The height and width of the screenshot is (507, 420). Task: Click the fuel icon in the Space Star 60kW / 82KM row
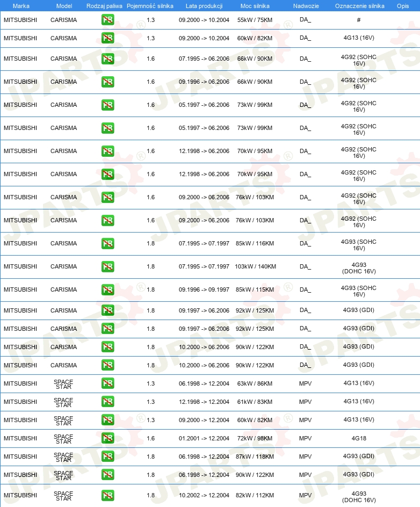tap(107, 420)
